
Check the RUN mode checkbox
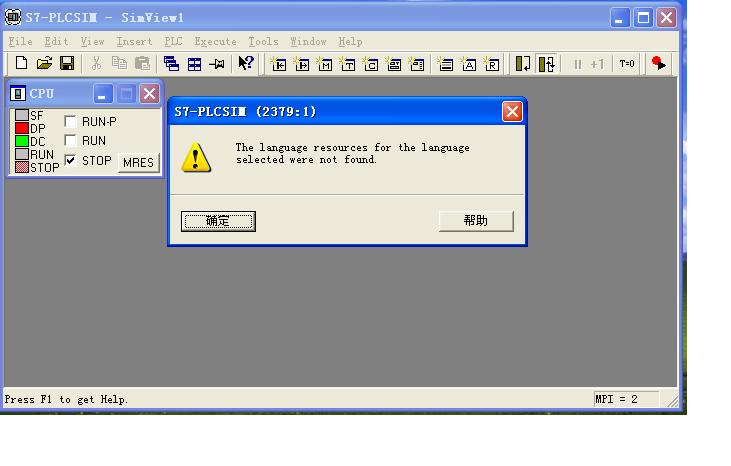point(70,140)
